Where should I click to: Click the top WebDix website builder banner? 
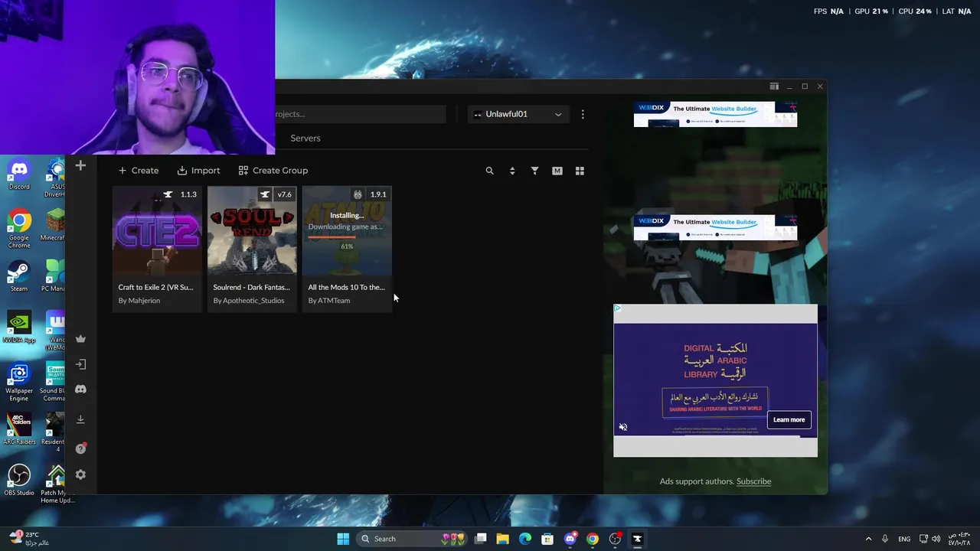click(x=715, y=114)
